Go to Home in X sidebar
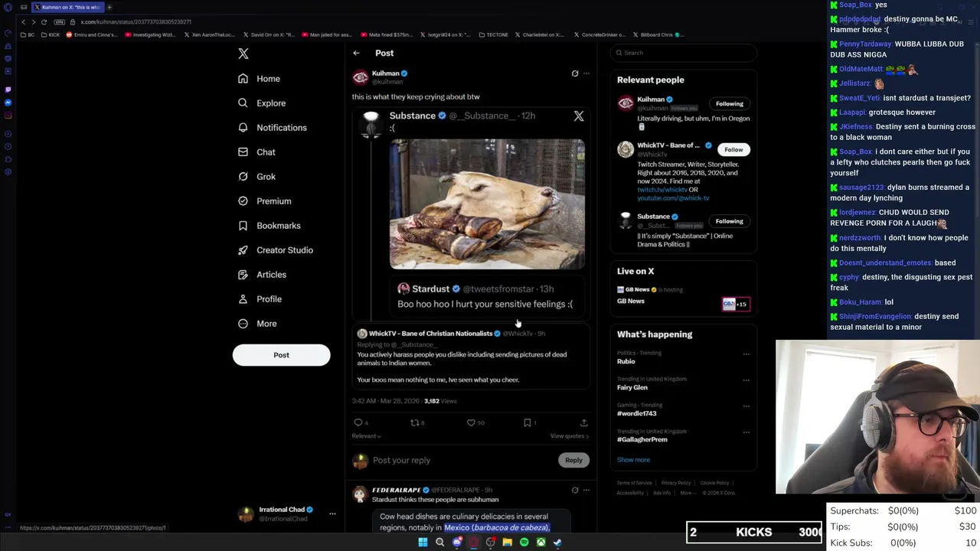Image resolution: width=980 pixels, height=551 pixels. (x=259, y=79)
